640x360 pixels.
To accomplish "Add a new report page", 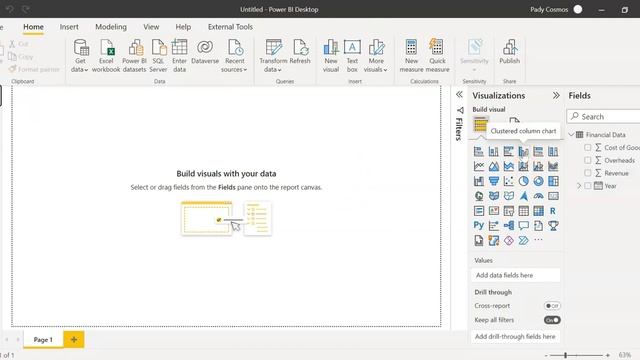I will click(74, 340).
